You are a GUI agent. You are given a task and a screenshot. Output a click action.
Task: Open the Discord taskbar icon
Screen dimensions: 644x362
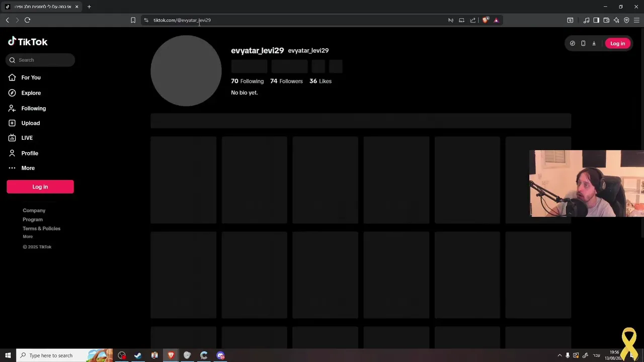220,355
